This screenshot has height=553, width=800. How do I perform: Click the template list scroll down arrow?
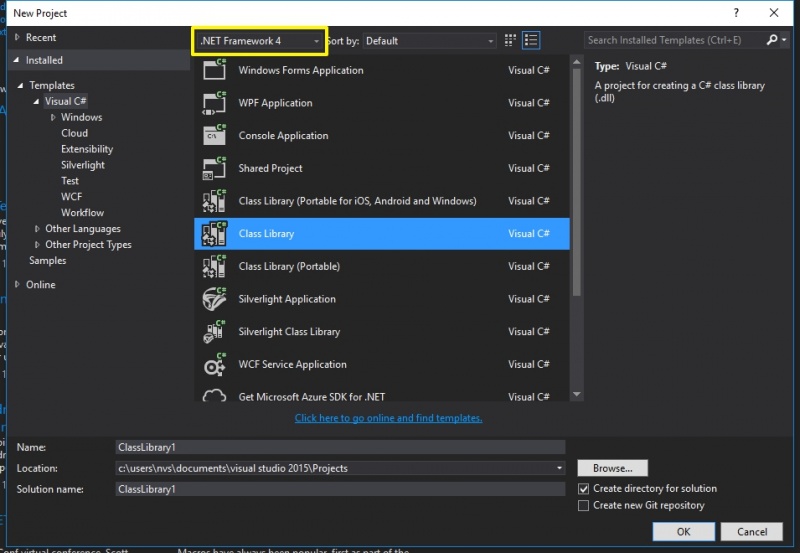tap(577, 394)
